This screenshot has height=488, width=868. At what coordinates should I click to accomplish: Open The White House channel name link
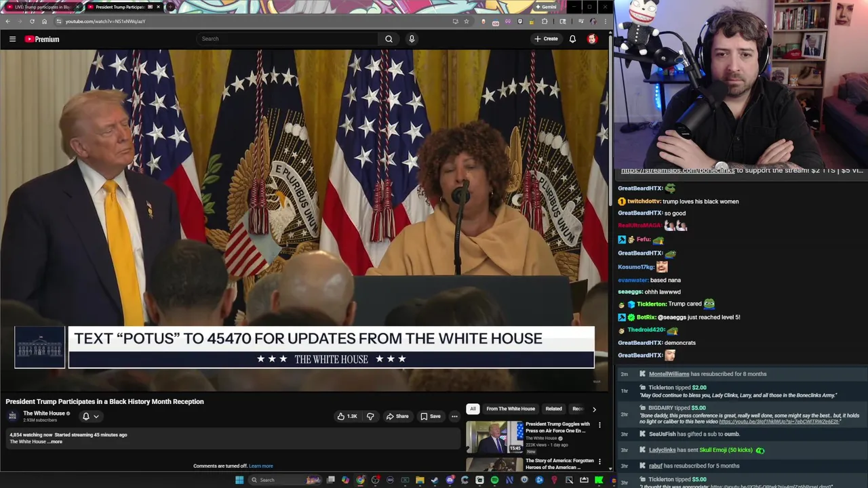coord(44,413)
